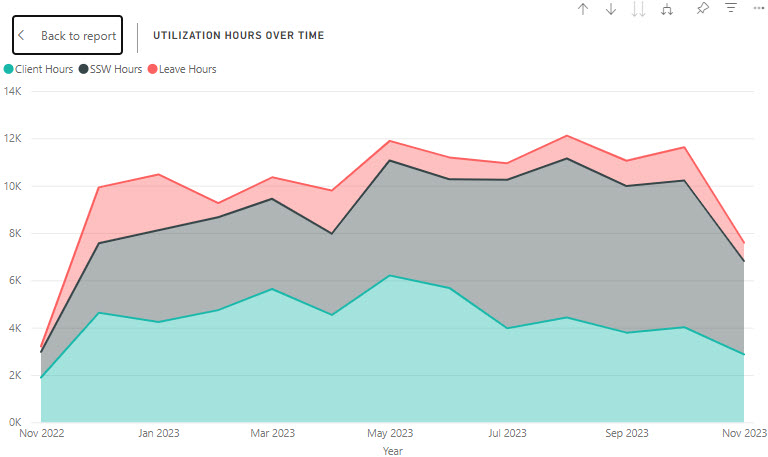Click the red Leave Hours legend dot
Image resolution: width=768 pixels, height=457 pixels.
click(153, 69)
